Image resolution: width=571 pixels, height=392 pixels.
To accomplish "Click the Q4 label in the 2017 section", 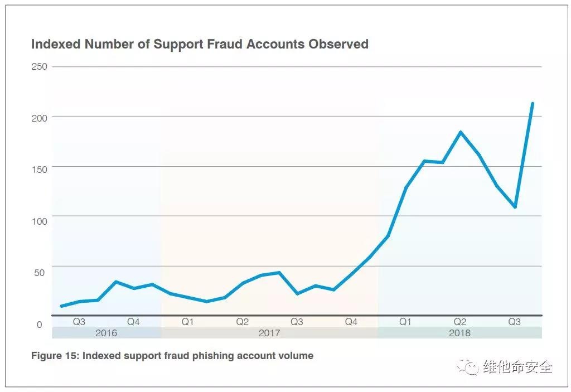I will (x=351, y=322).
